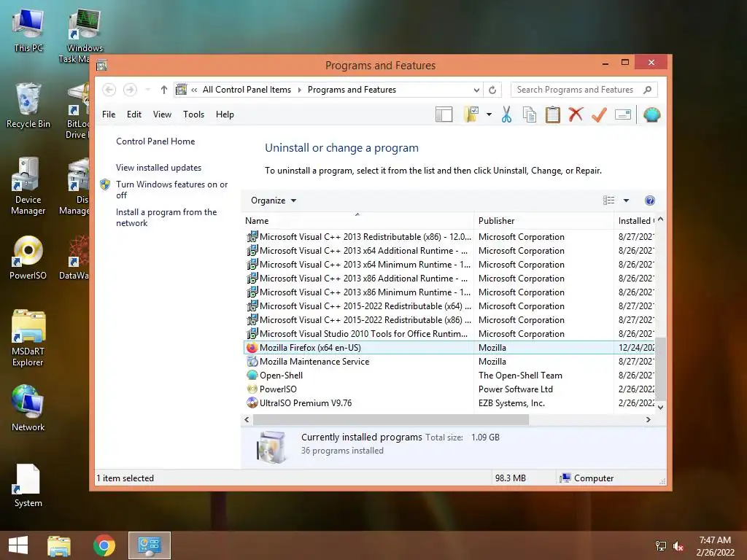Select the Device Manager desktop icon
This screenshot has width=747, height=560.
coord(28,186)
